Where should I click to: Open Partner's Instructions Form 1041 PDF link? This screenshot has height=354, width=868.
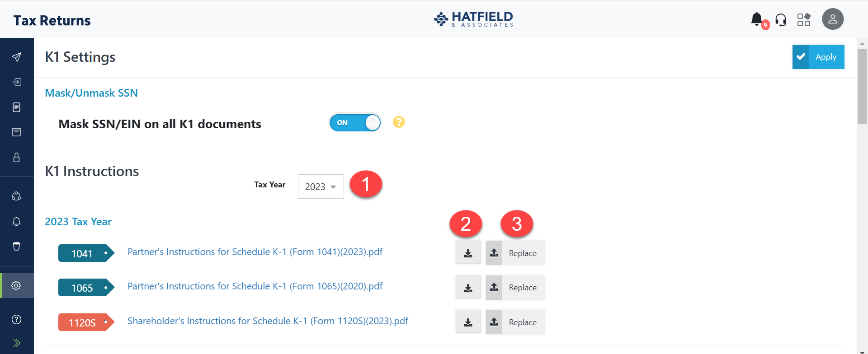pos(255,252)
